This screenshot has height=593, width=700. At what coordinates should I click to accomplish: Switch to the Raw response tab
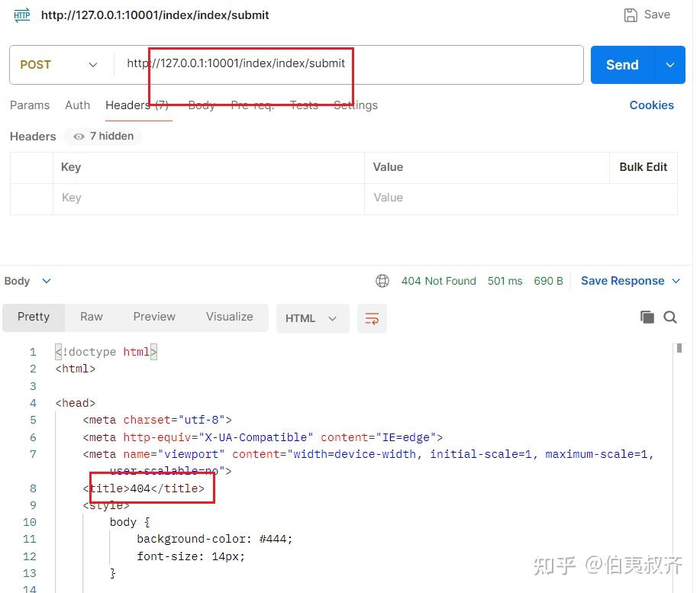(x=91, y=316)
